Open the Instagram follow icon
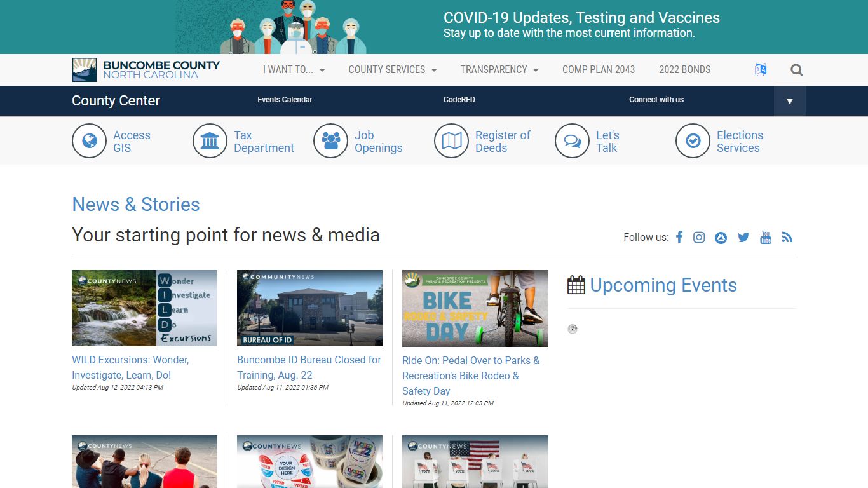The height and width of the screenshot is (488, 868). [699, 237]
